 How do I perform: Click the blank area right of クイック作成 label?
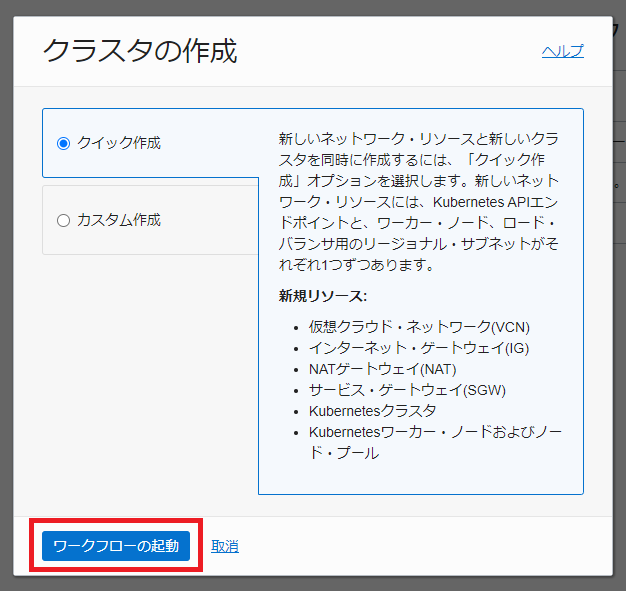[x=210, y=143]
